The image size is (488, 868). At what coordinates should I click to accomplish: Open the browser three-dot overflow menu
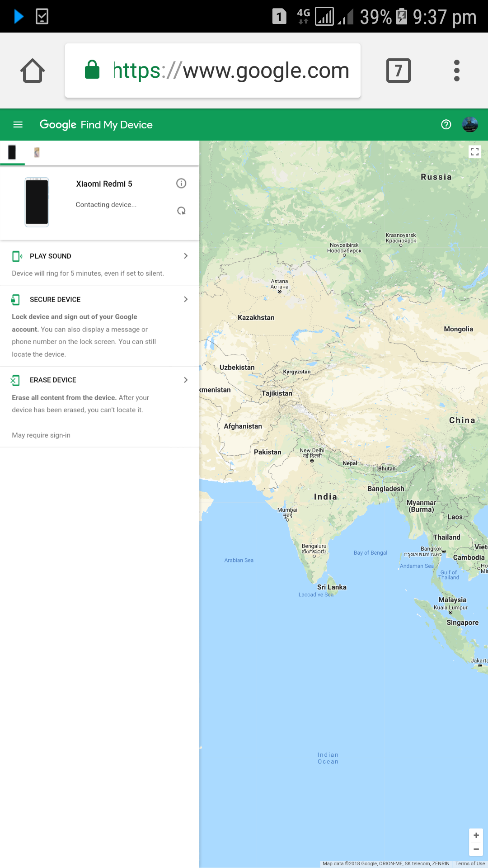[x=457, y=71]
